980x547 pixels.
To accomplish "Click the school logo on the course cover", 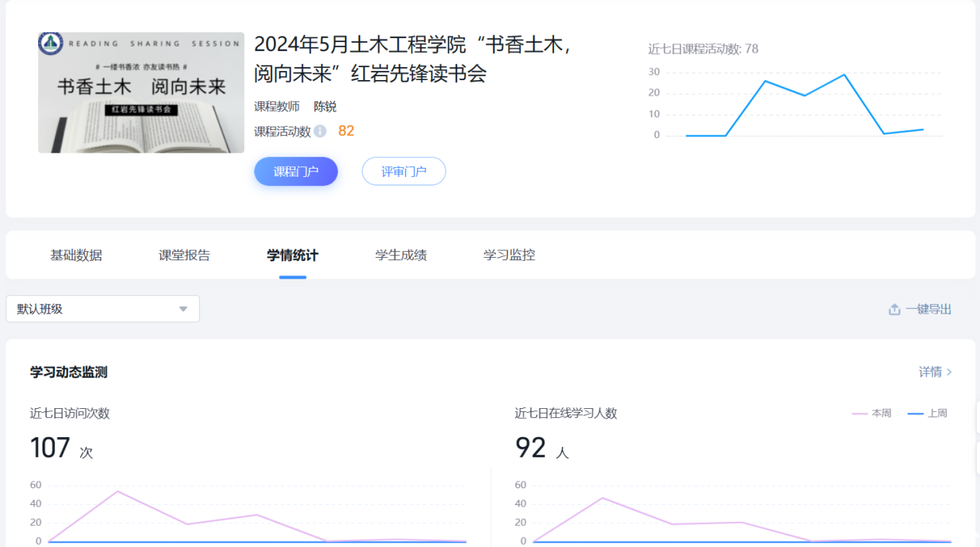I will (51, 43).
